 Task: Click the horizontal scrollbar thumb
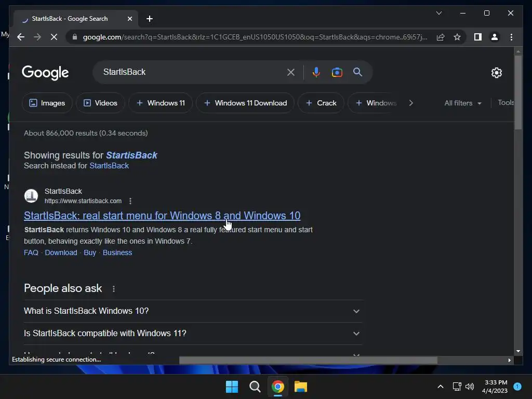pos(308,360)
